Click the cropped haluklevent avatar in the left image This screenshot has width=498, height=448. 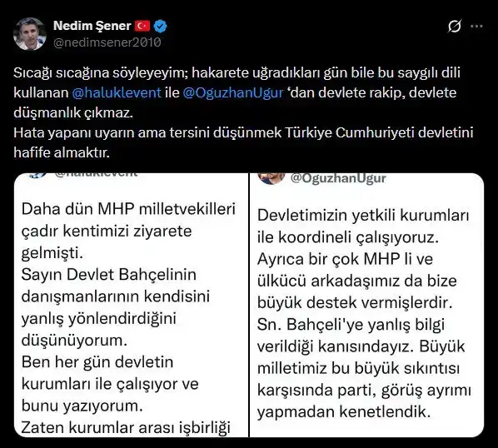coord(37,176)
